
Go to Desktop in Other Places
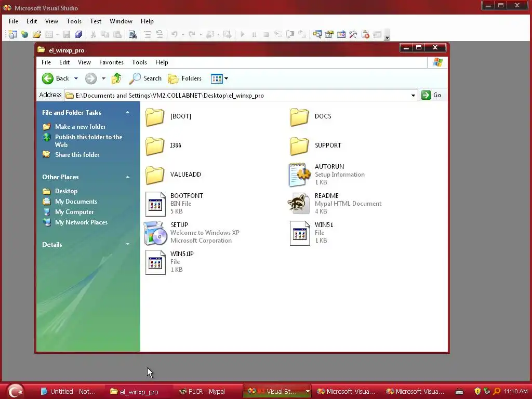point(66,191)
